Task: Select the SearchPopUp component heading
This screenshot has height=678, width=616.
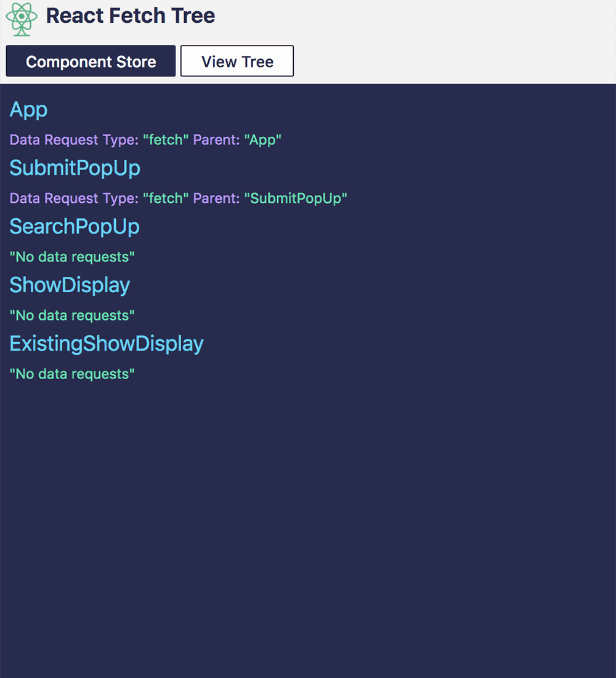Action: (x=75, y=227)
